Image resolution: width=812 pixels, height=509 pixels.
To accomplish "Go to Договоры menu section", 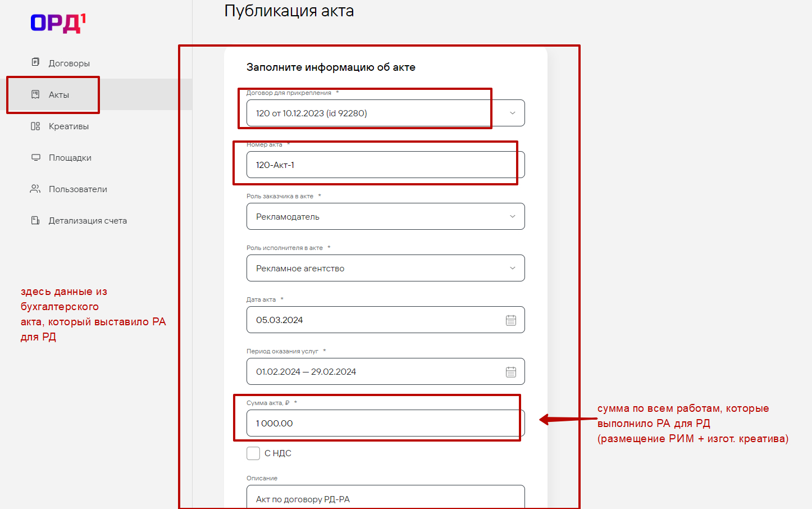I will pyautogui.click(x=69, y=63).
